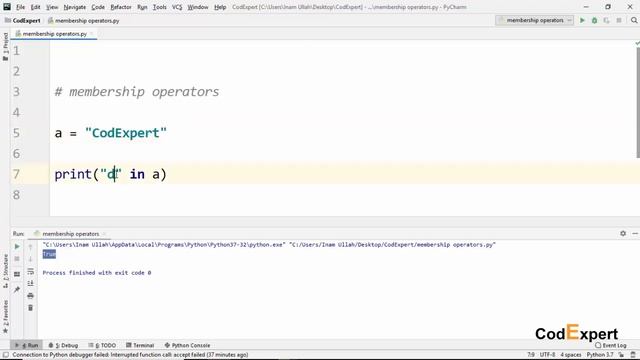This screenshot has height=360, width=640.
Task: Click line number 7 in gutter
Action: tap(16, 174)
